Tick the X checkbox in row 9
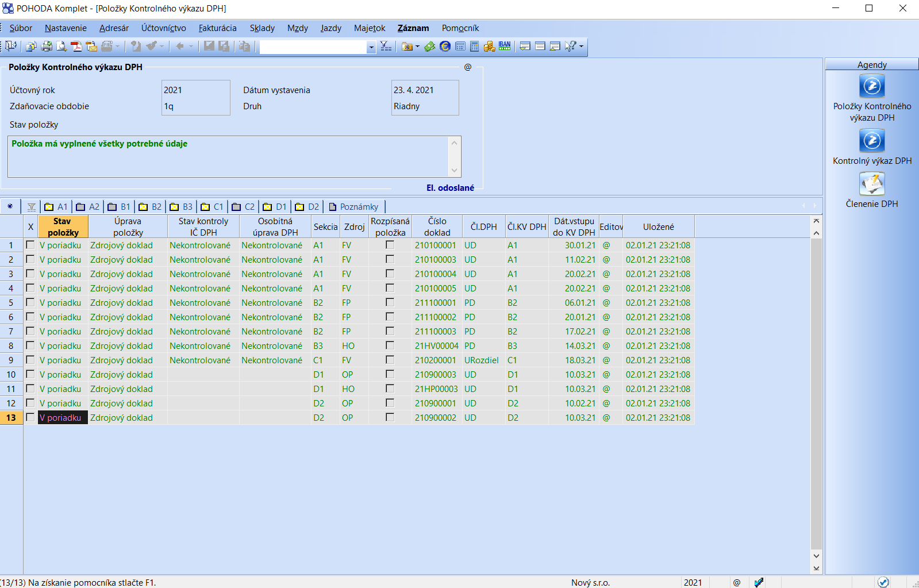The width and height of the screenshot is (919, 588). pyautogui.click(x=30, y=360)
